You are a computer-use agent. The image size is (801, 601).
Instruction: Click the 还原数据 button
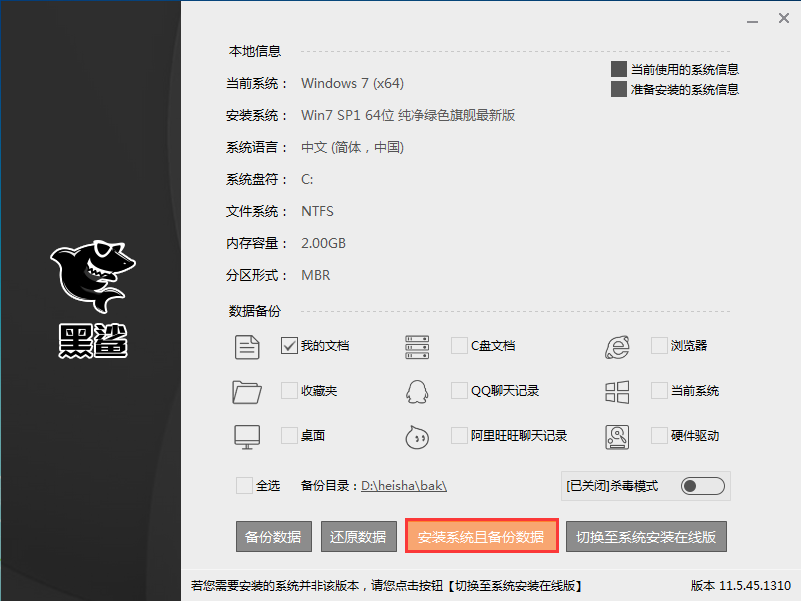[x=358, y=536]
